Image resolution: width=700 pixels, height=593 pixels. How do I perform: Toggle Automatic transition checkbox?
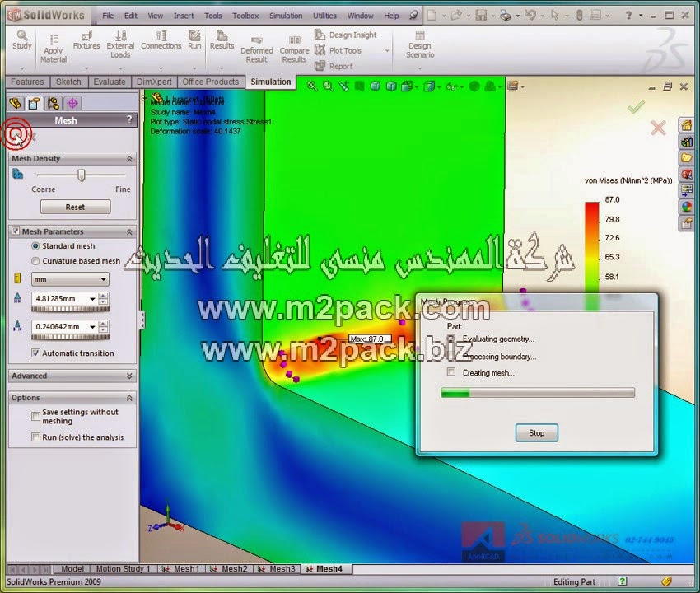pos(35,353)
